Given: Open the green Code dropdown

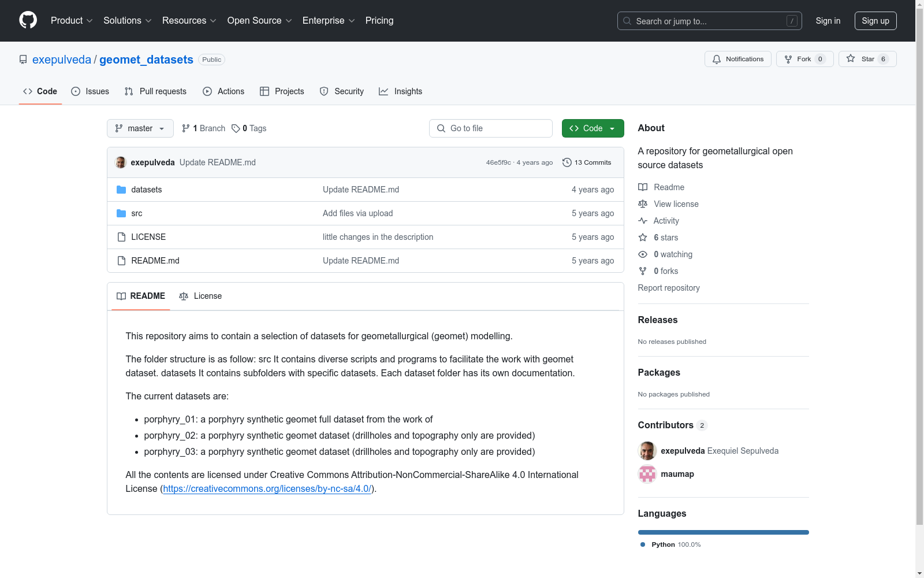Looking at the screenshot, I should [x=593, y=128].
